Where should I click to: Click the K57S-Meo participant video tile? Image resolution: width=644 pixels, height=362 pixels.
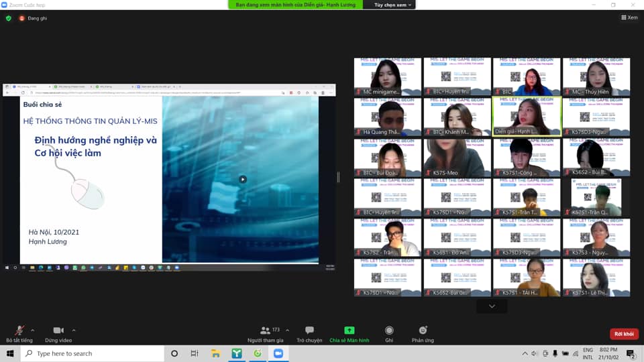click(457, 158)
